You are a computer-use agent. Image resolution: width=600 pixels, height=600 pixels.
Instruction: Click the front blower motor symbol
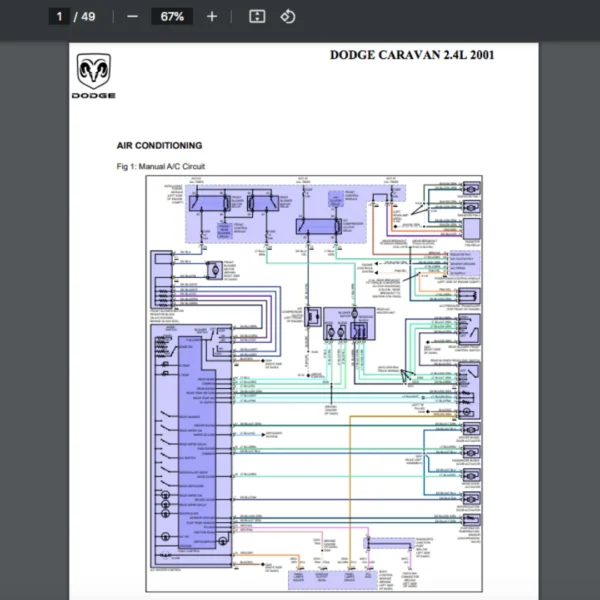tap(213, 271)
